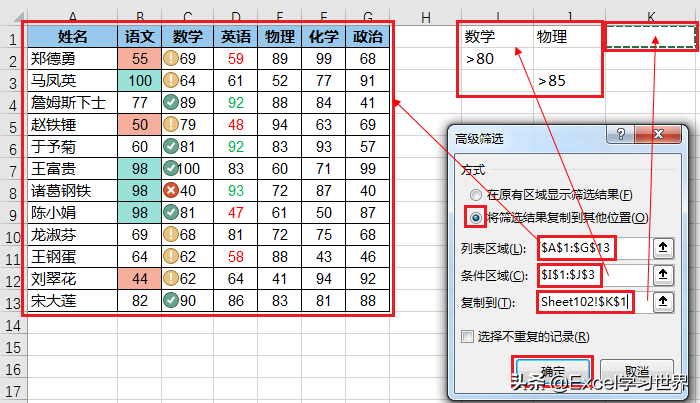Select row 1 header
The image size is (700, 403).
13,39
